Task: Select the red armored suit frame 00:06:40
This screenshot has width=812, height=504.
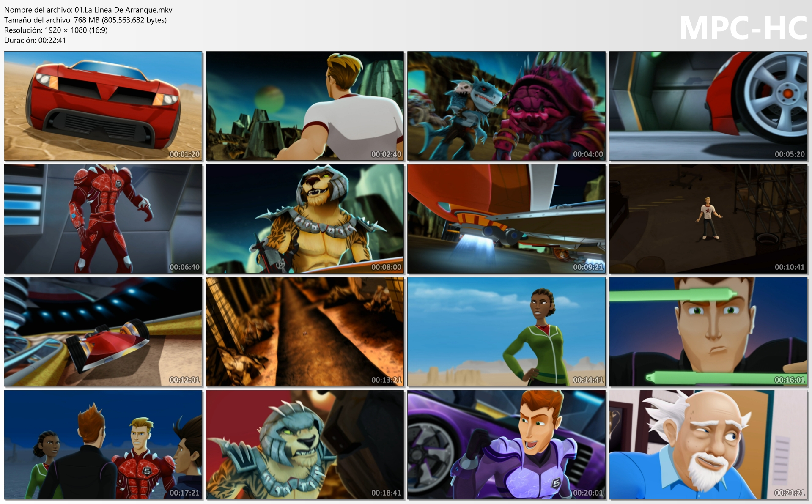Action: click(103, 219)
